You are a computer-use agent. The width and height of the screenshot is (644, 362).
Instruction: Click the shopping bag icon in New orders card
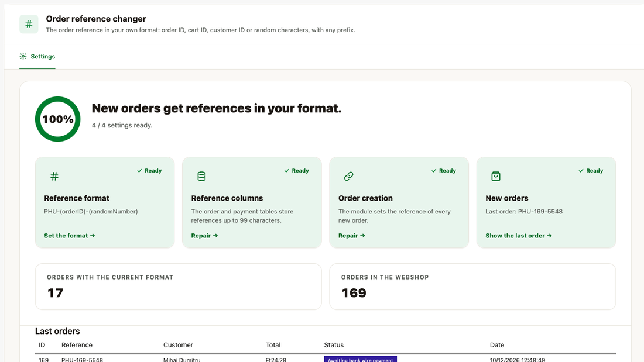click(496, 177)
